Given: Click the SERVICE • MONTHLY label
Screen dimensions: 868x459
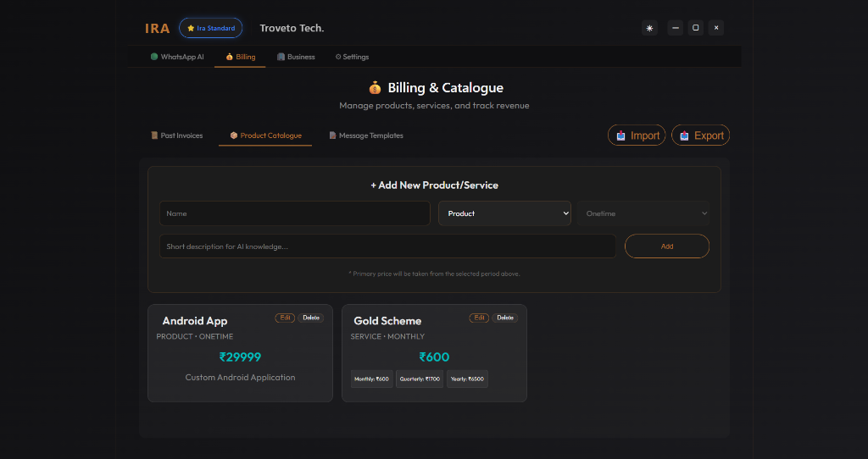Looking at the screenshot, I should (x=387, y=336).
